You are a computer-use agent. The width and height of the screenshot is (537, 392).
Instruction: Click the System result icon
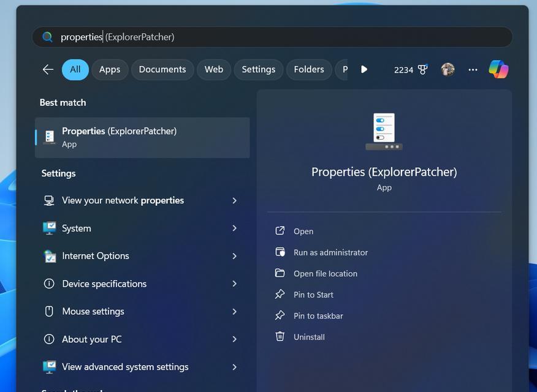click(49, 228)
